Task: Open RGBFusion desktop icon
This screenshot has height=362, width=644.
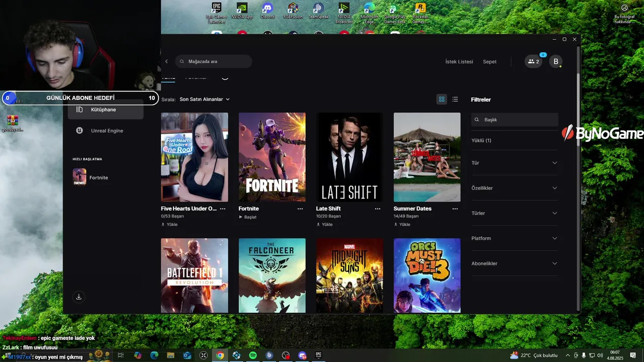Action: click(293, 11)
